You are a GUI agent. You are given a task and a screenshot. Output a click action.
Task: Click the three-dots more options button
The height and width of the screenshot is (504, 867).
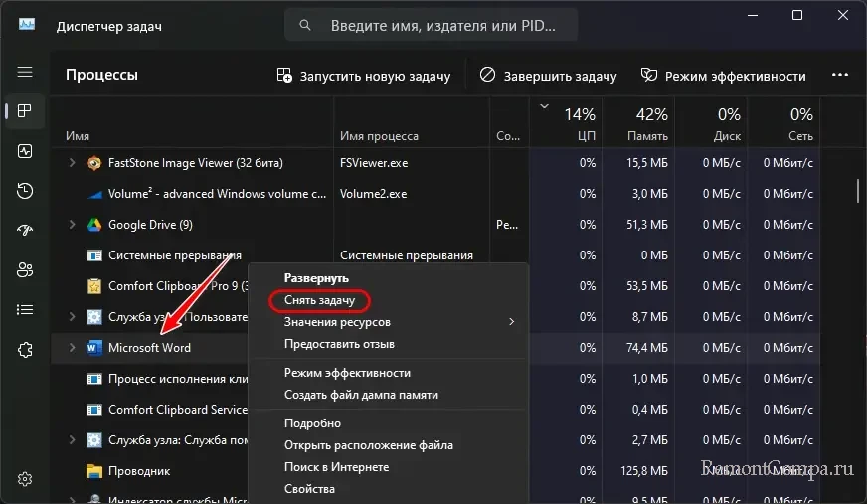840,76
